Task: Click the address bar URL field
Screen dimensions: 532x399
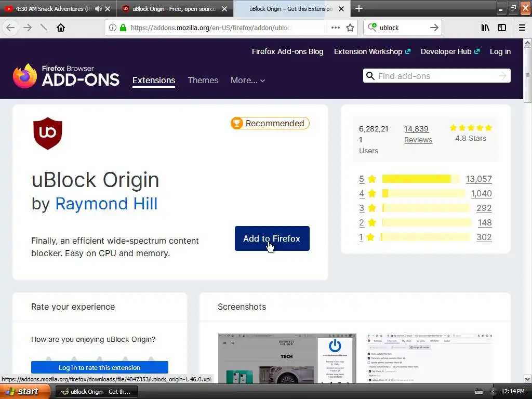Action: coord(210,28)
